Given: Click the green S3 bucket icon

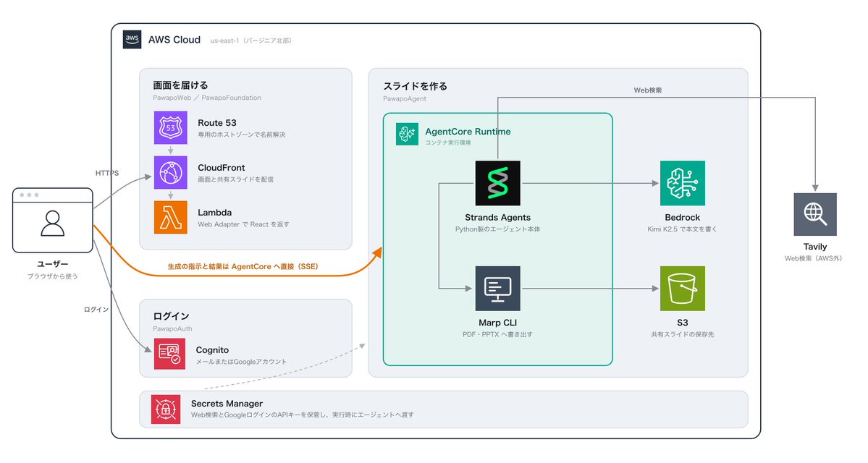Looking at the screenshot, I should [683, 288].
